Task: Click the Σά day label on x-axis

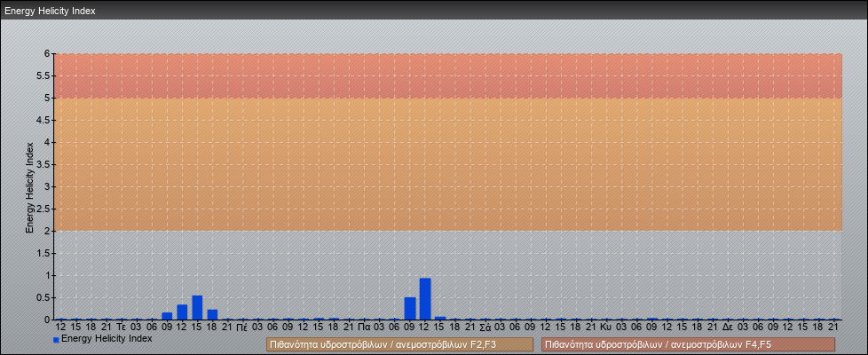Action: coord(485,327)
